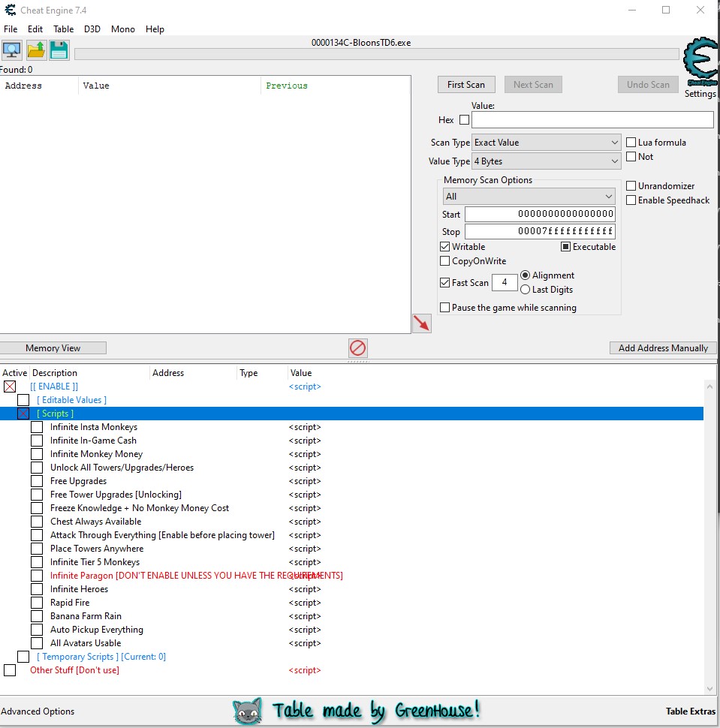
Task: Select the Alignment radio button
Action: [525, 275]
